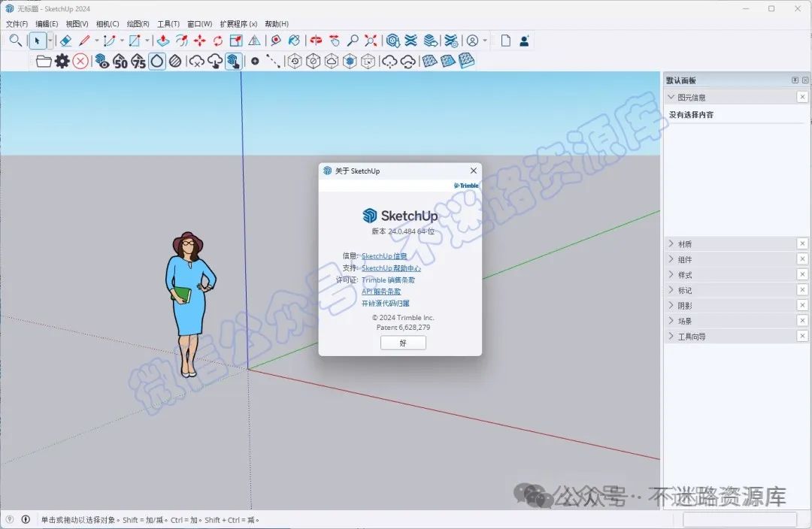Click the info icon in status bar
The height and width of the screenshot is (529, 812).
(26, 519)
